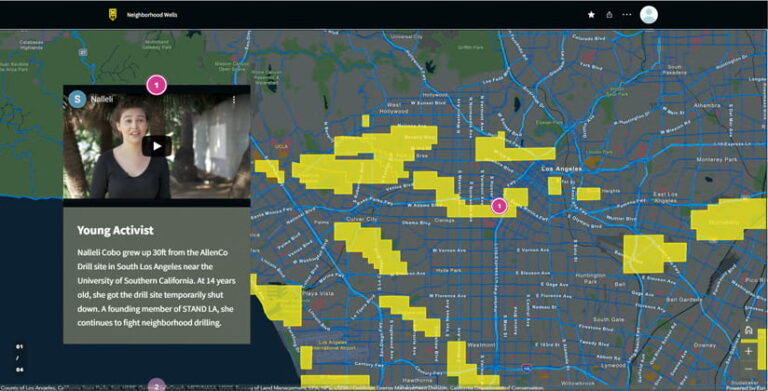Click the 'Playa Vista' map label
The width and height of the screenshot is (768, 391).
(x=319, y=293)
